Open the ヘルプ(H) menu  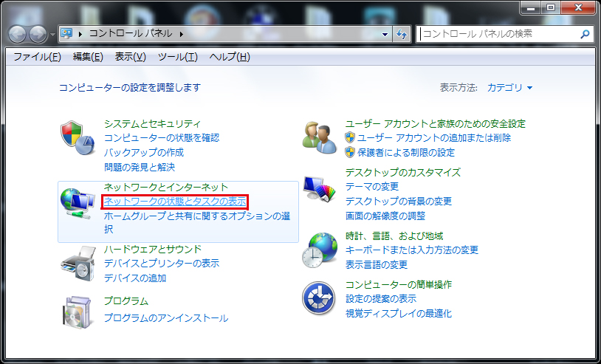click(230, 57)
